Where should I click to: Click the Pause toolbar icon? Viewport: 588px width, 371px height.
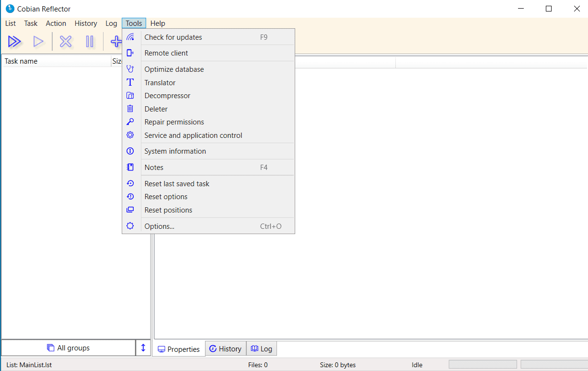[x=90, y=42]
